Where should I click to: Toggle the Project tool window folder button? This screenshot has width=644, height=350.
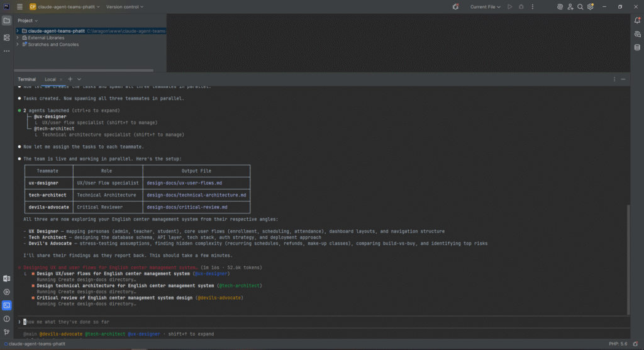(x=7, y=21)
